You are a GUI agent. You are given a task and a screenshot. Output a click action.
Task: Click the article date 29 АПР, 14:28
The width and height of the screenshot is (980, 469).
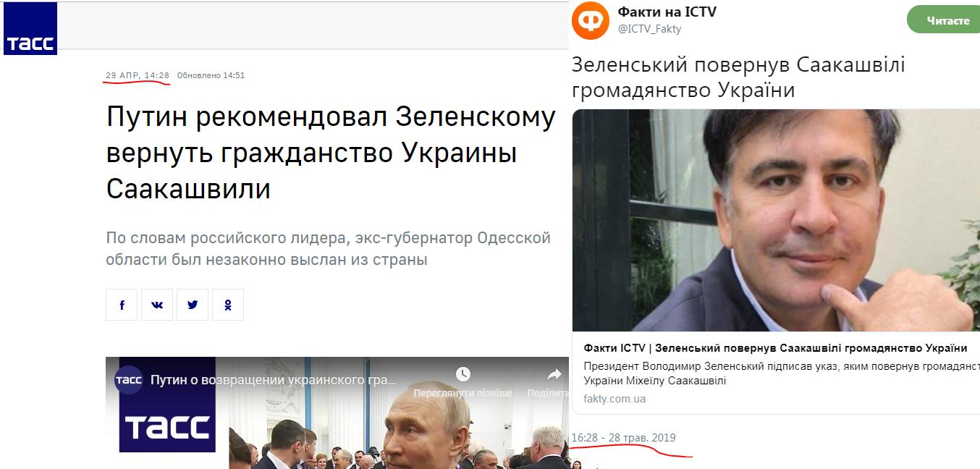pyautogui.click(x=138, y=75)
